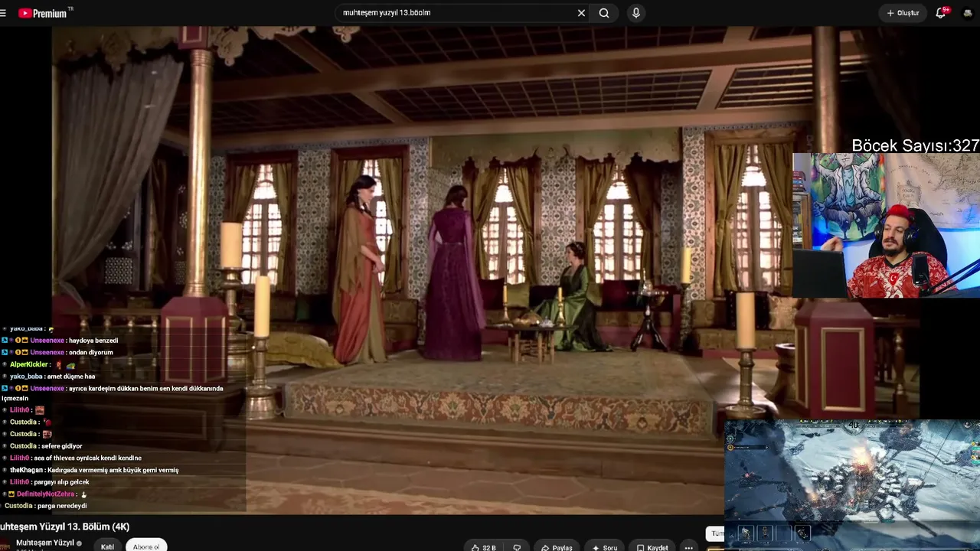
Task: Share the video via Paylaş
Action: pyautogui.click(x=557, y=547)
